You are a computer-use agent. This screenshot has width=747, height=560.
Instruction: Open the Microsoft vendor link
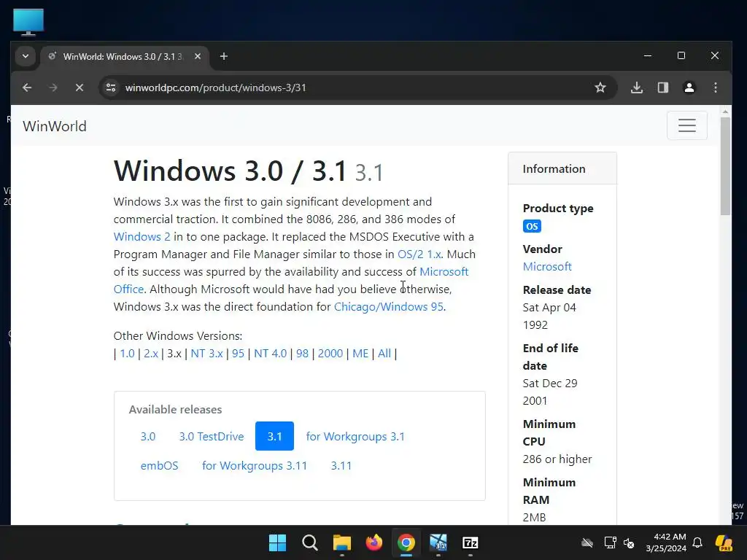pos(547,267)
